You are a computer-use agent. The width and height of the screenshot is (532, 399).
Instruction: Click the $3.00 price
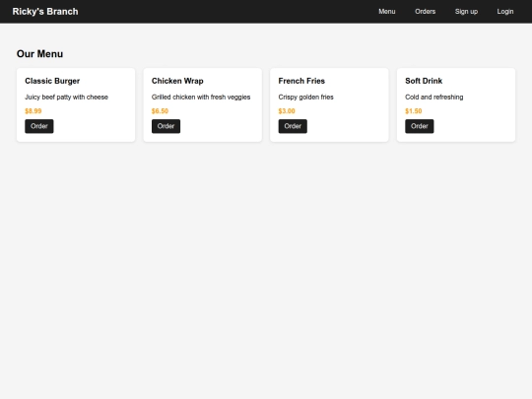pyautogui.click(x=287, y=111)
